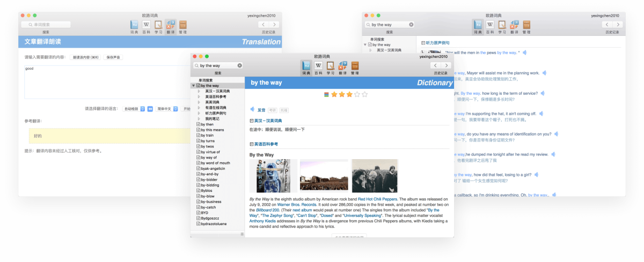Play audio for 'term of service' sentence
644x262 pixels.
click(542, 93)
